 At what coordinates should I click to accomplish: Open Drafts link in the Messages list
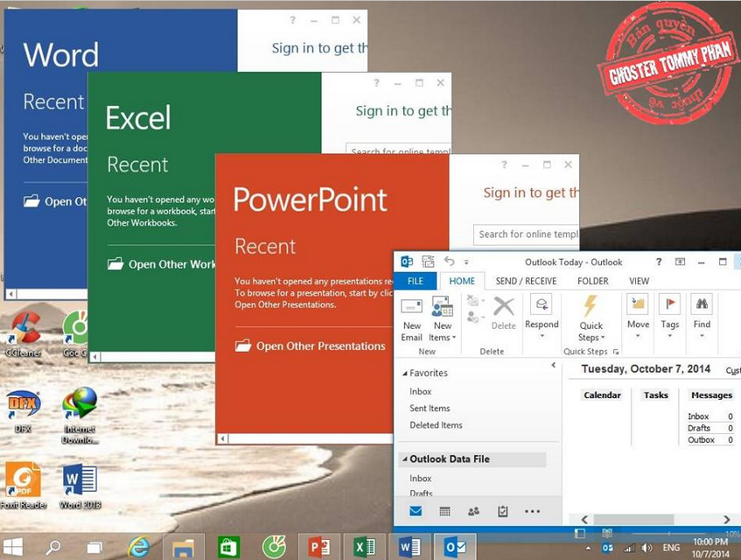pyautogui.click(x=699, y=428)
